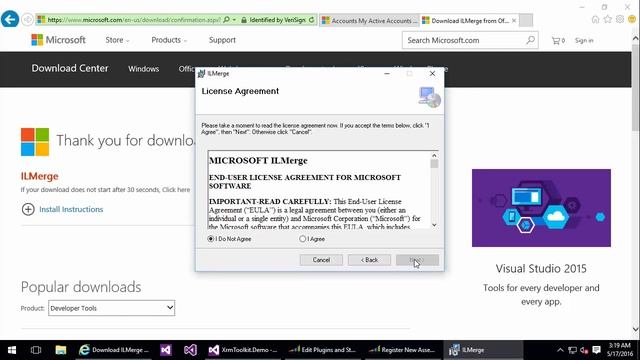This screenshot has height=360, width=640.
Task: Open Task View on the taskbar
Action: (36, 350)
